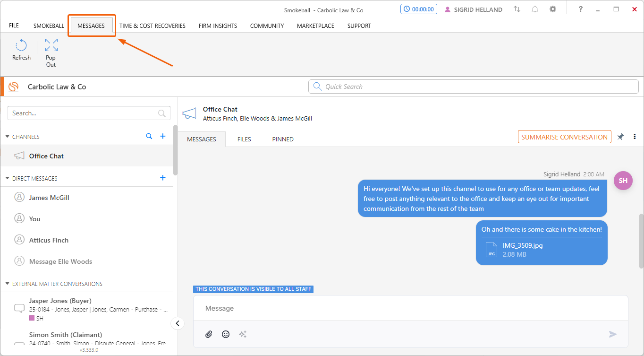Start a new direct message with plus icon
644x356 pixels.
(x=163, y=178)
